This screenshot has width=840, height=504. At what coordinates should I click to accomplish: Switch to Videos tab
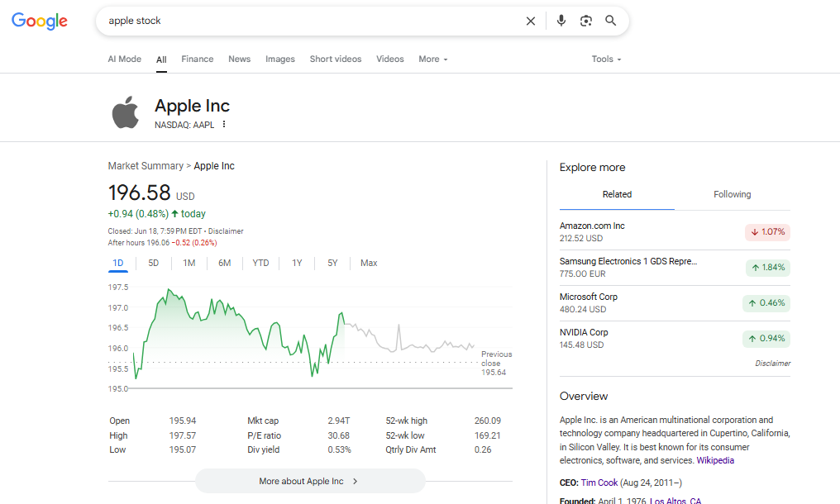pyautogui.click(x=390, y=59)
